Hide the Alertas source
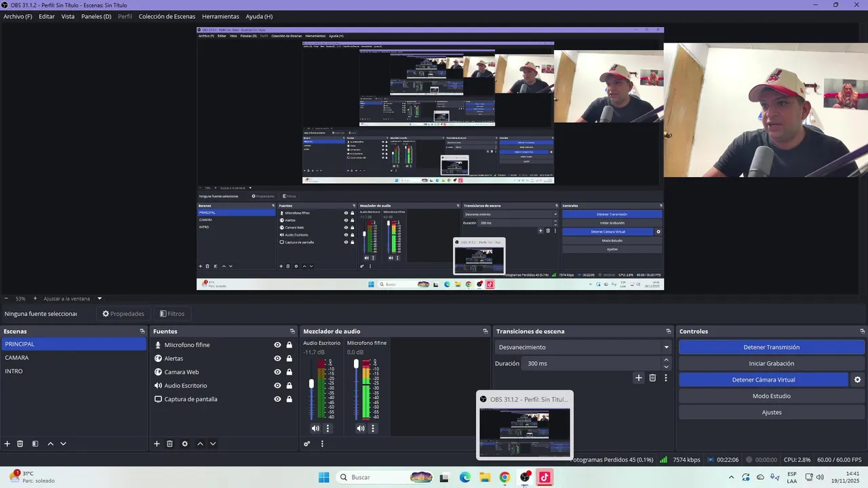Image resolution: width=868 pixels, height=488 pixels. [277, 359]
